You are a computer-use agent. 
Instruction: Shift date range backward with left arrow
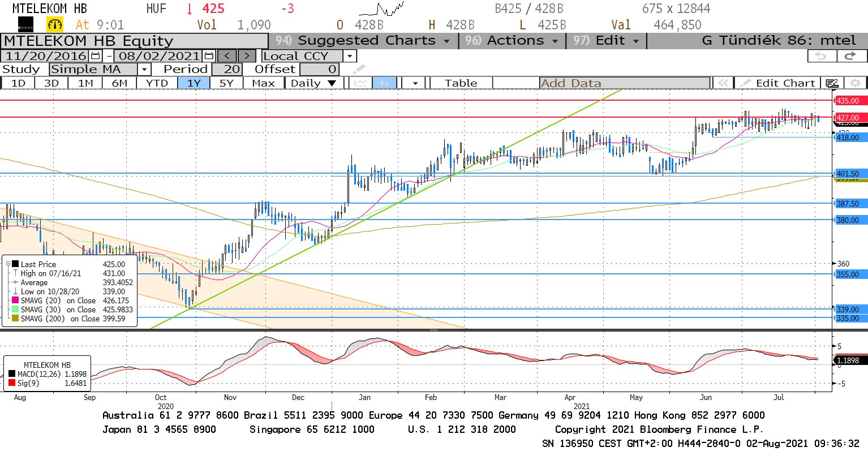tap(227, 56)
